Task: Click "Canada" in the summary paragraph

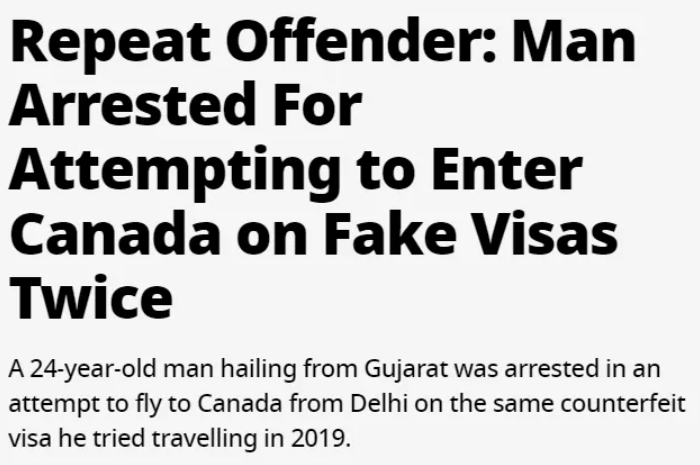Action: [240, 404]
